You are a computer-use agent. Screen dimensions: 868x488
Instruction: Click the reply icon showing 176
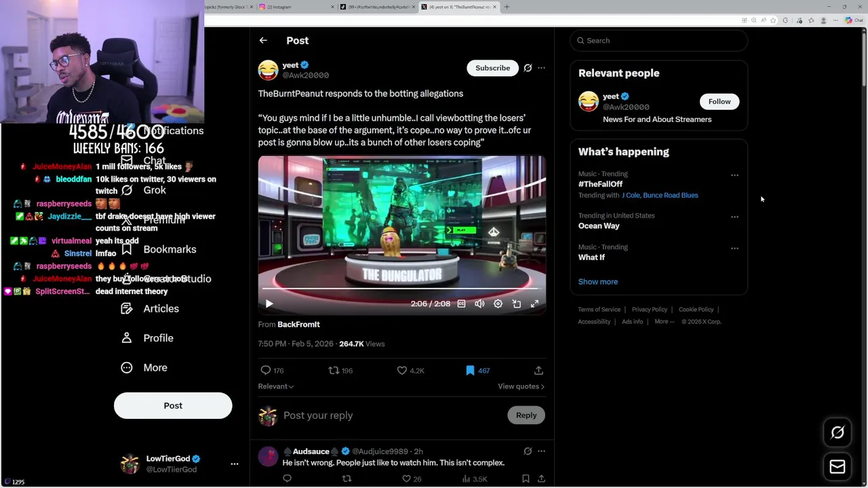(x=272, y=371)
